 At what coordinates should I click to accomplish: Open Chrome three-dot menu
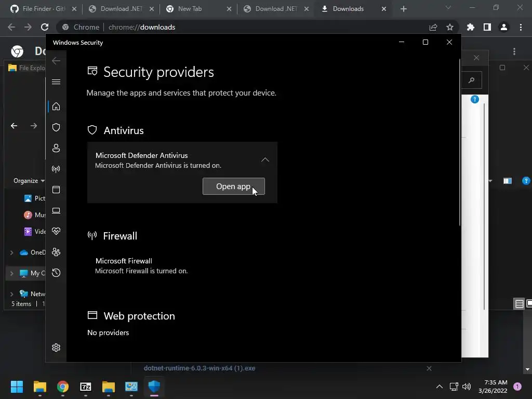(521, 27)
